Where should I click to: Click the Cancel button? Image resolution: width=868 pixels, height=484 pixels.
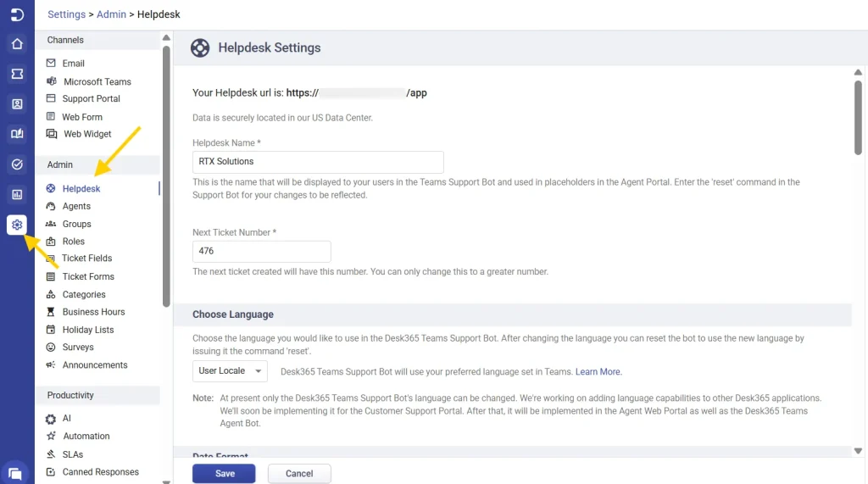pyautogui.click(x=299, y=474)
